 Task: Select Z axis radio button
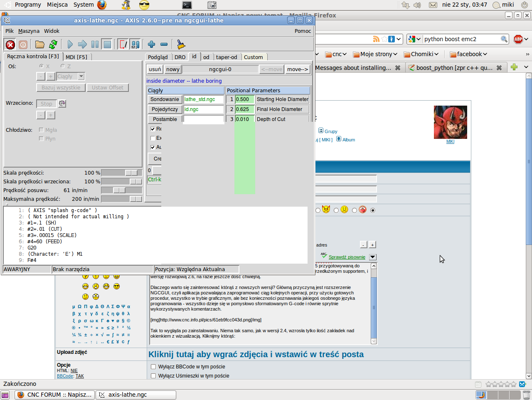click(63, 66)
